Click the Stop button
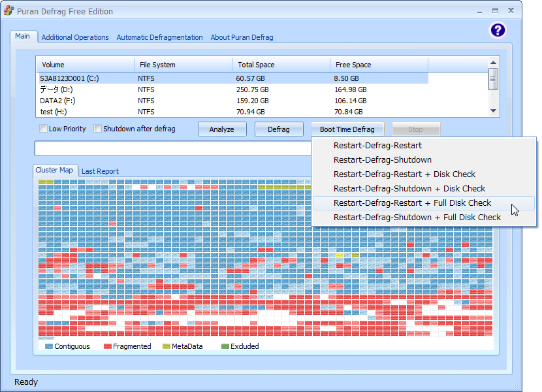Image resolution: width=542 pixels, height=392 pixels. (415, 129)
